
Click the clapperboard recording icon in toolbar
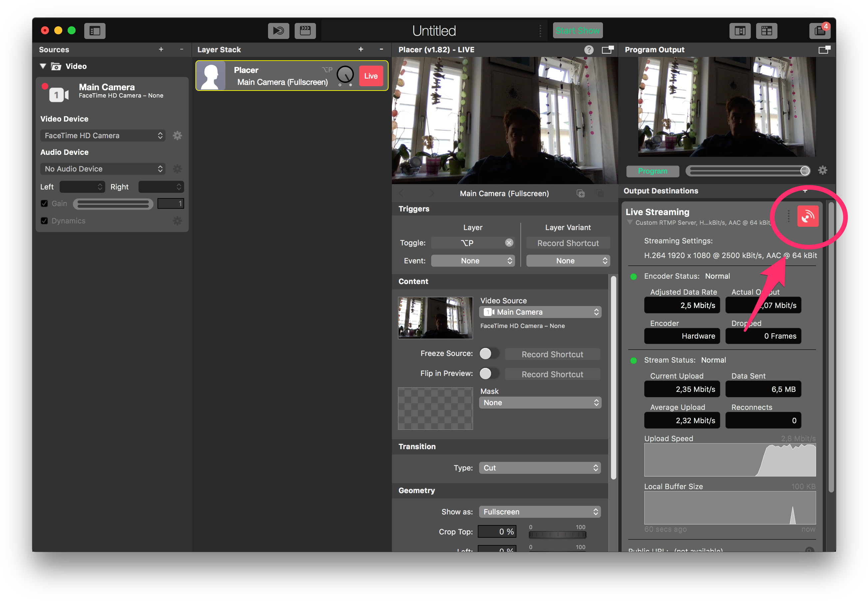coord(305,31)
